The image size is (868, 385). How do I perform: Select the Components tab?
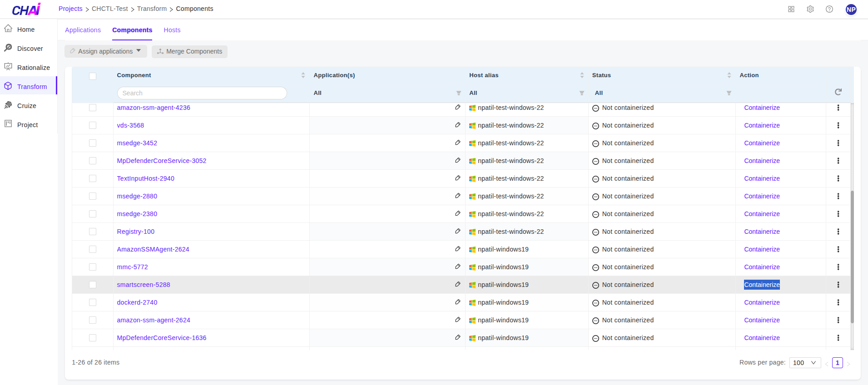pos(132,30)
